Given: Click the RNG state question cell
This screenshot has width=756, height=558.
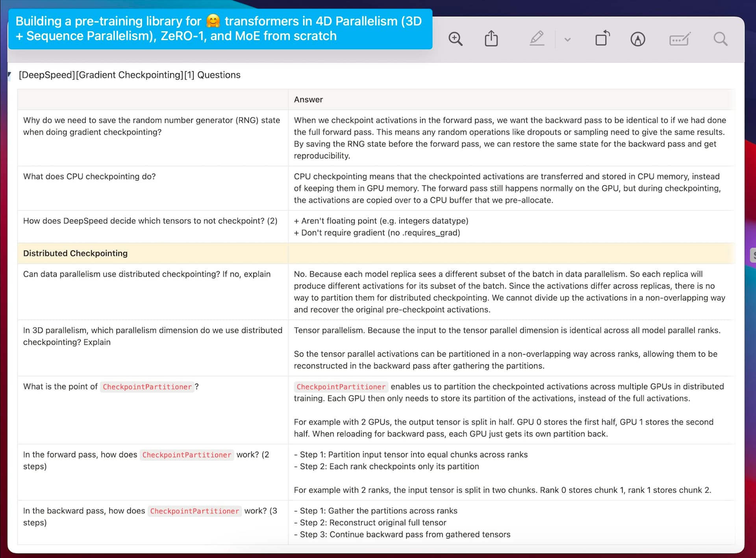Looking at the screenshot, I should click(x=152, y=126).
